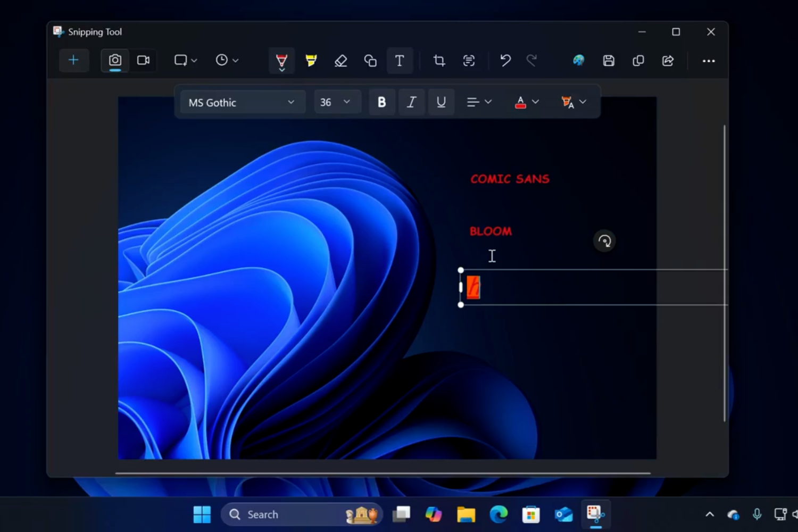798x532 pixels.
Task: Select the red ballpoint pen tool
Action: click(282, 61)
